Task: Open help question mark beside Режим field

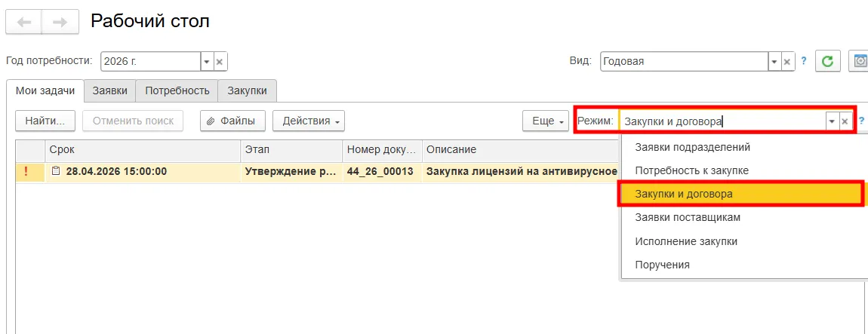Action: [x=861, y=121]
